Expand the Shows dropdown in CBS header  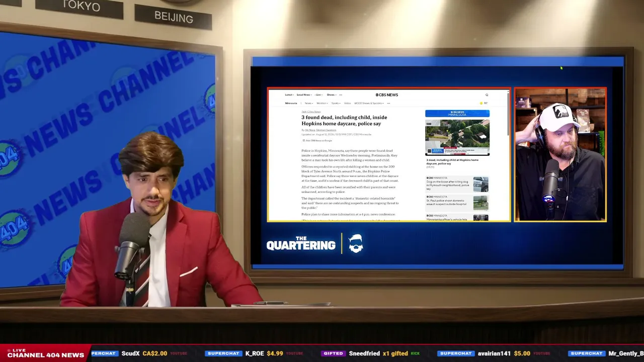pyautogui.click(x=331, y=95)
